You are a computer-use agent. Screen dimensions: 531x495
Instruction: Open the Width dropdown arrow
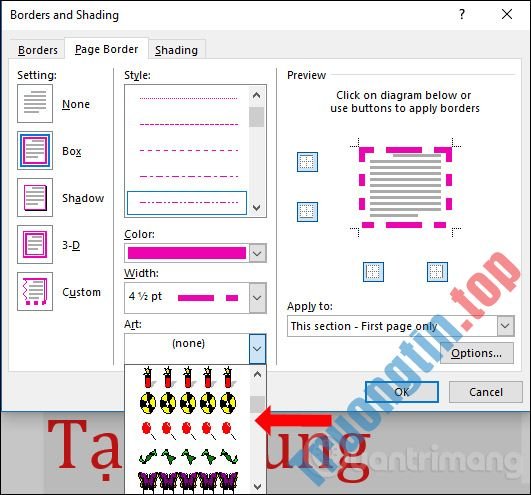(257, 298)
